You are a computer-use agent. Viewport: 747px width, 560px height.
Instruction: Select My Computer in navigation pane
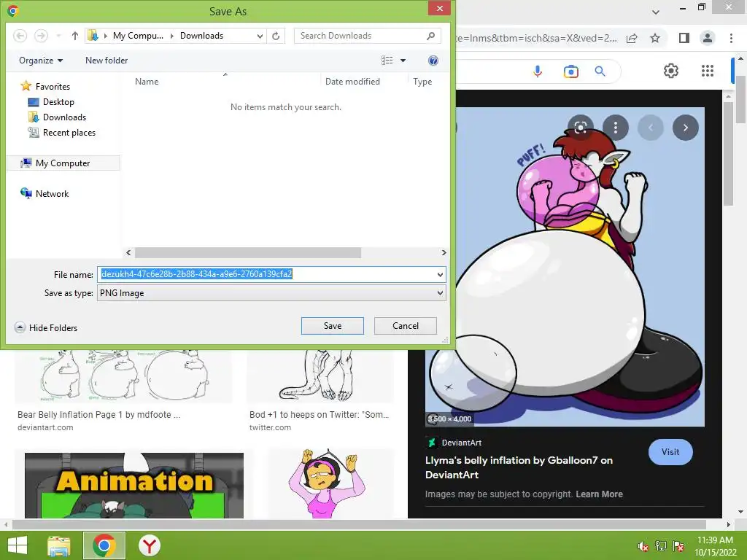pos(63,163)
